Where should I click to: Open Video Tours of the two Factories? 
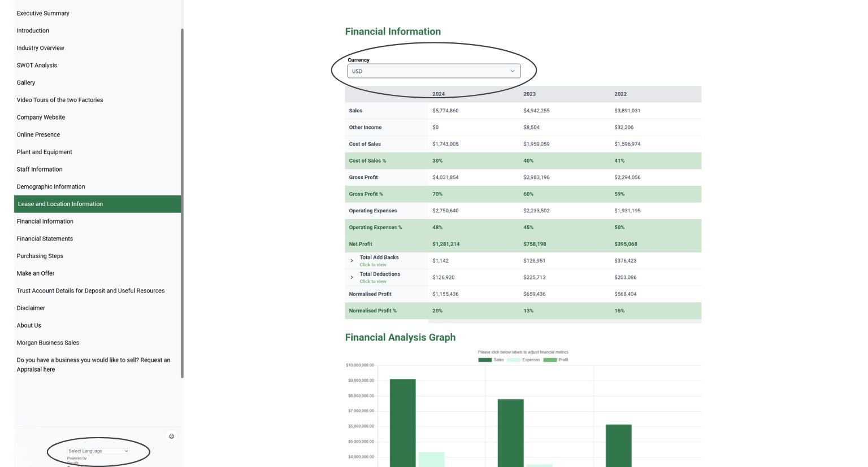coord(60,100)
